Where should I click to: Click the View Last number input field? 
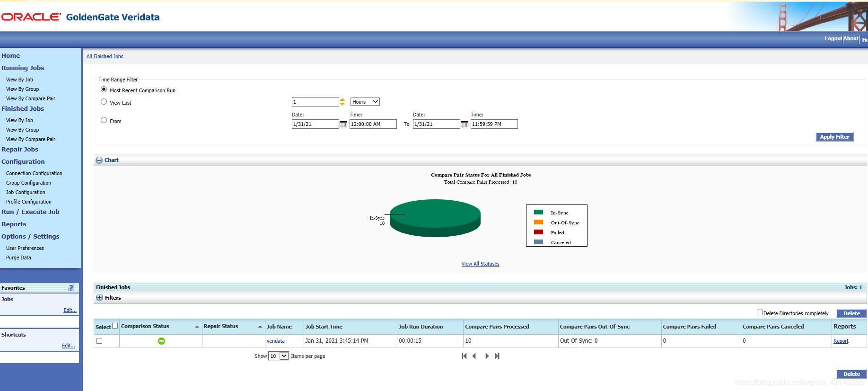315,102
